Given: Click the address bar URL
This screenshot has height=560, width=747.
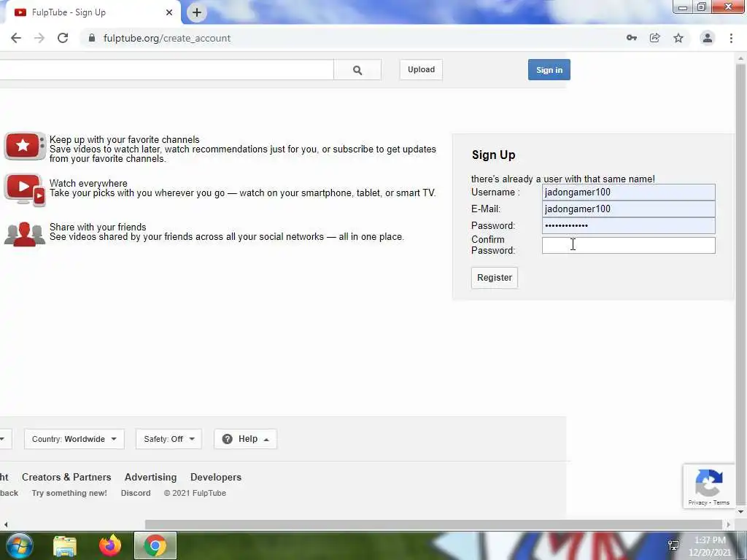Looking at the screenshot, I should [167, 38].
